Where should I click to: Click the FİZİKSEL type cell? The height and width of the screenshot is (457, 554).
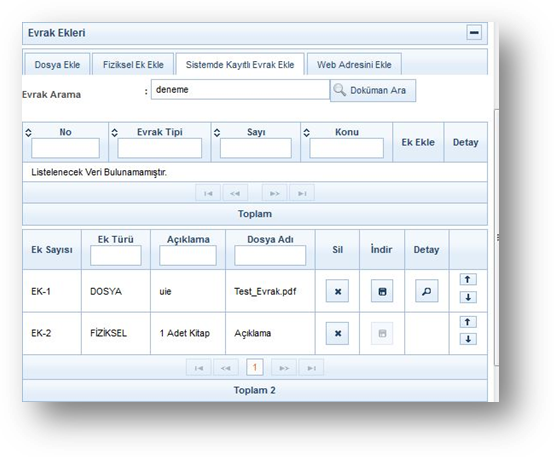click(x=116, y=333)
